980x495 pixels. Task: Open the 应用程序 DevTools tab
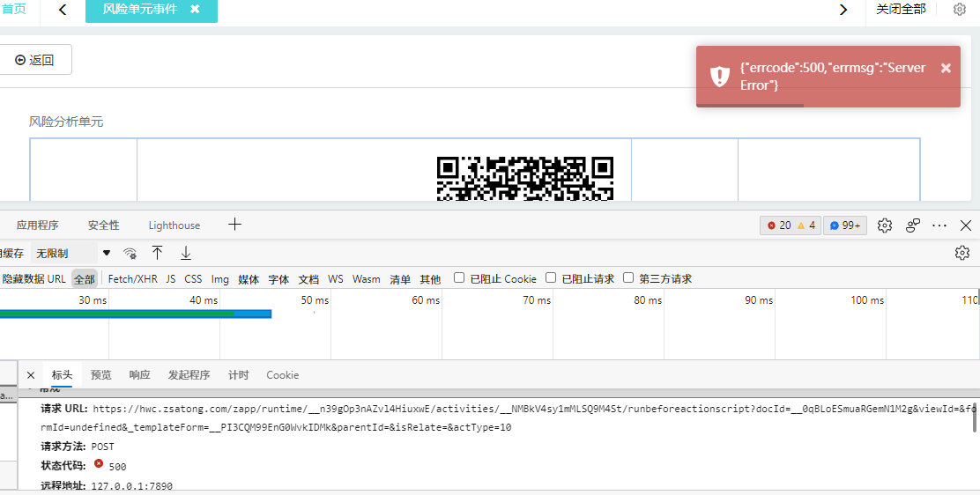(38, 225)
